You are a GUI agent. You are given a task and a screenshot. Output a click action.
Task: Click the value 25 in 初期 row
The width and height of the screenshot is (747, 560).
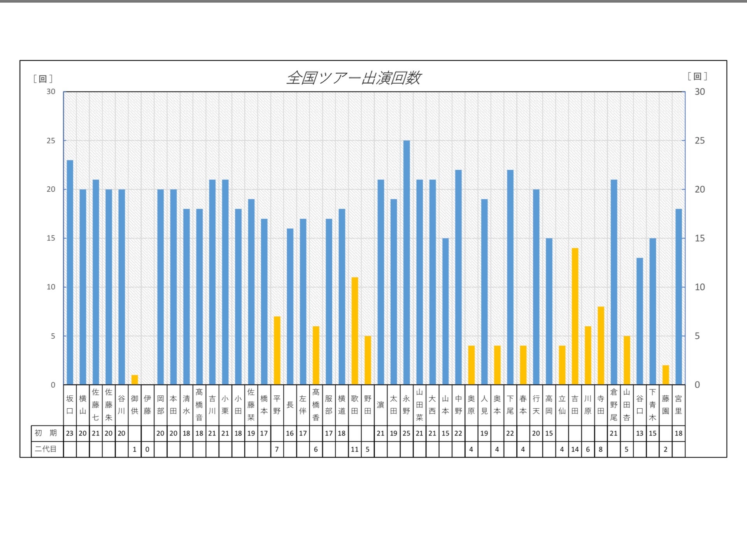coord(406,433)
